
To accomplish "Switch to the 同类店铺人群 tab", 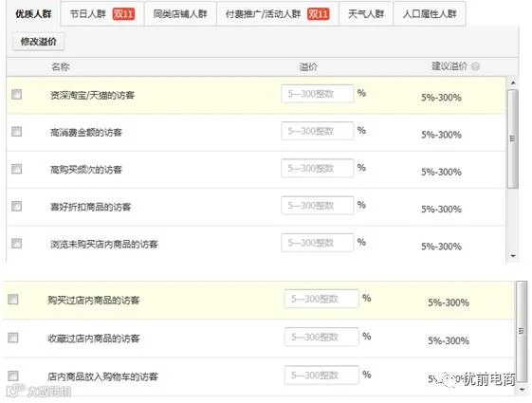I will point(180,14).
